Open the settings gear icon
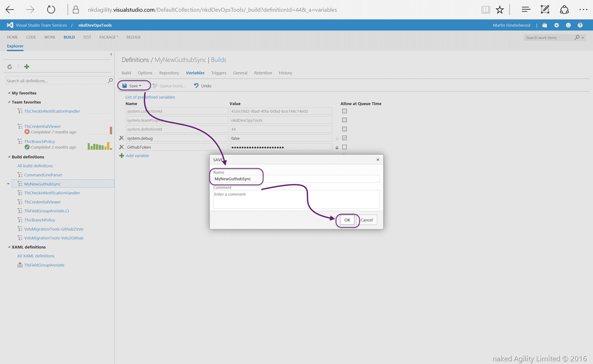The width and height of the screenshot is (593, 364). pyautogui.click(x=556, y=25)
